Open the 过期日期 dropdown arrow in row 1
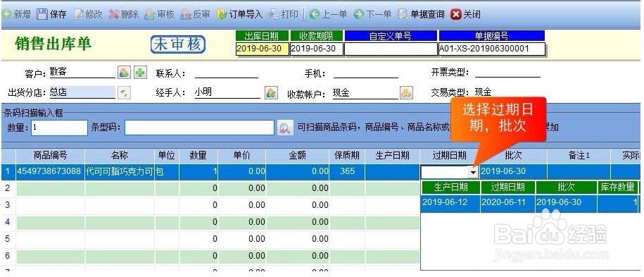This screenshot has height=277, width=644. (x=474, y=172)
